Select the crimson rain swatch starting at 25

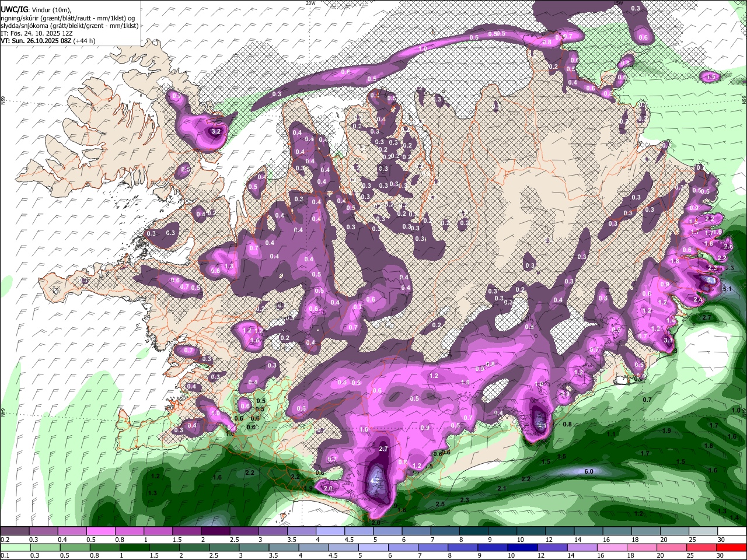pyautogui.click(x=701, y=547)
